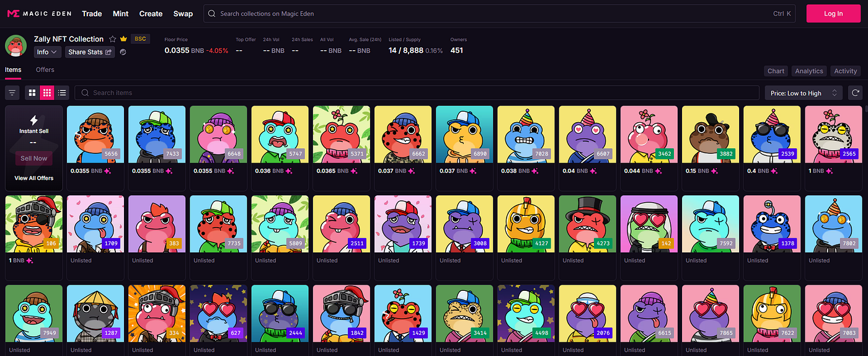This screenshot has width=868, height=356.
Task: Open unlisted NFT 4273 top hat thumbnail
Action: click(x=588, y=225)
